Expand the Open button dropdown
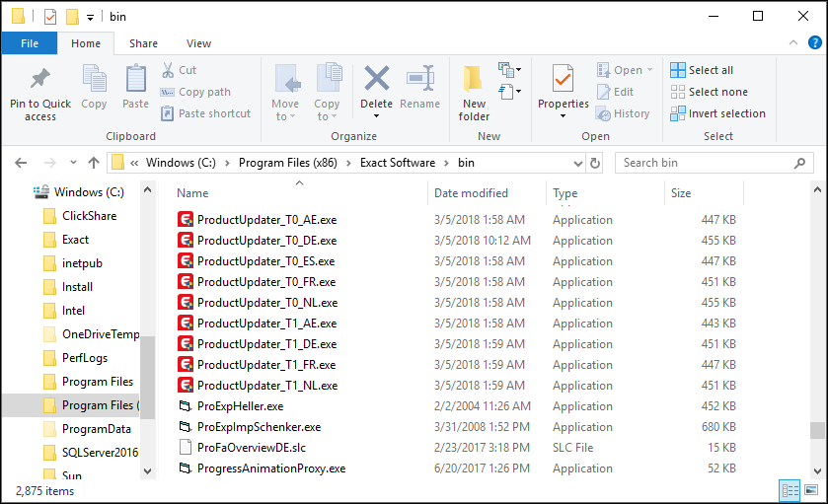828x504 pixels. [649, 70]
